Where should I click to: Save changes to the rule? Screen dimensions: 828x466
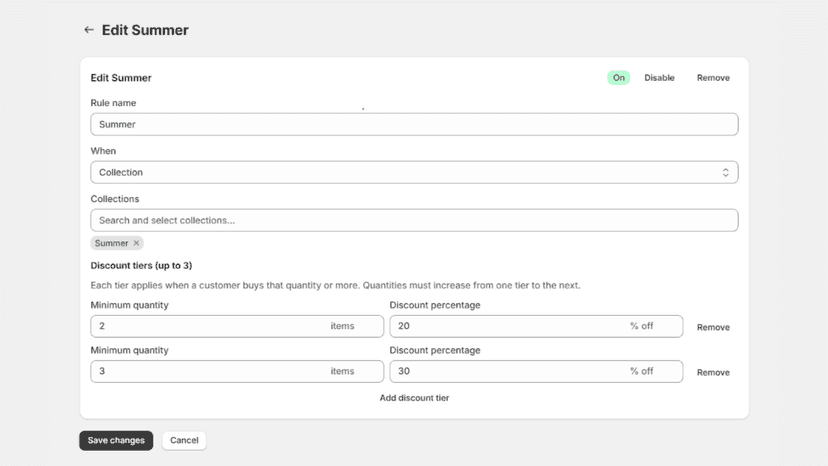click(116, 440)
